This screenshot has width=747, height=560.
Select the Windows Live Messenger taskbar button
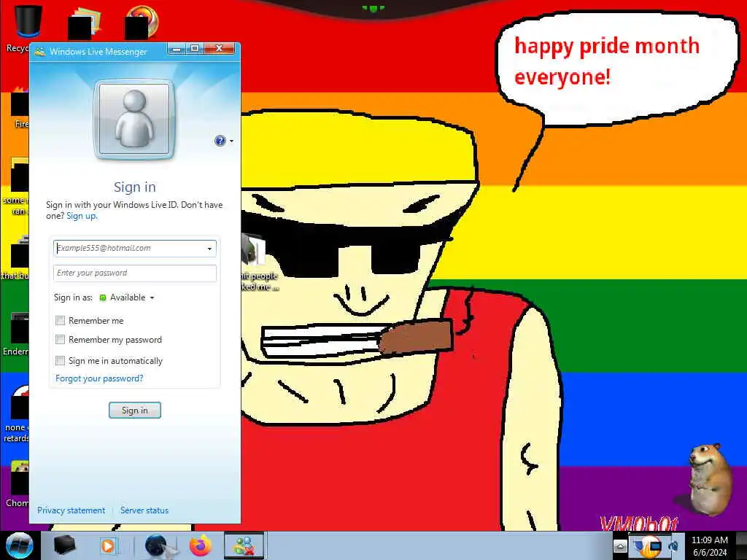click(x=244, y=545)
